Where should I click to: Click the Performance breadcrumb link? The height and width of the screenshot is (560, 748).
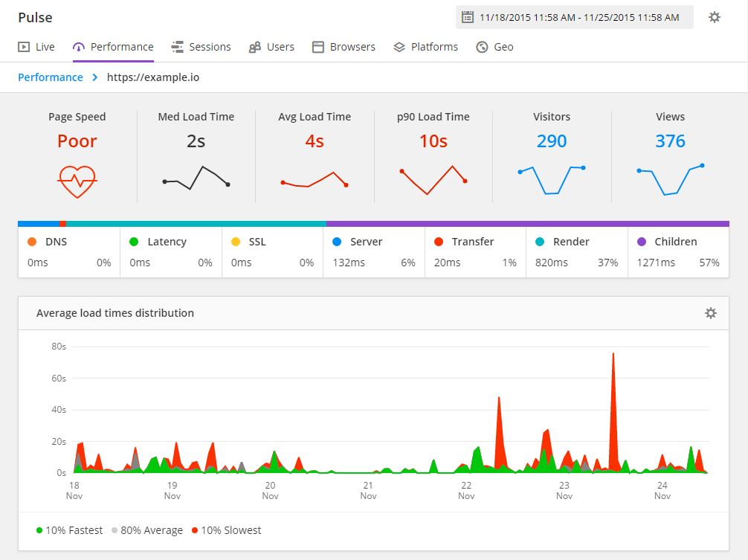click(50, 77)
